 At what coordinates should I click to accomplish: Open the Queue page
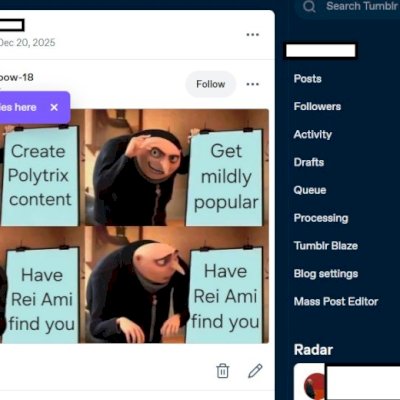point(310,190)
